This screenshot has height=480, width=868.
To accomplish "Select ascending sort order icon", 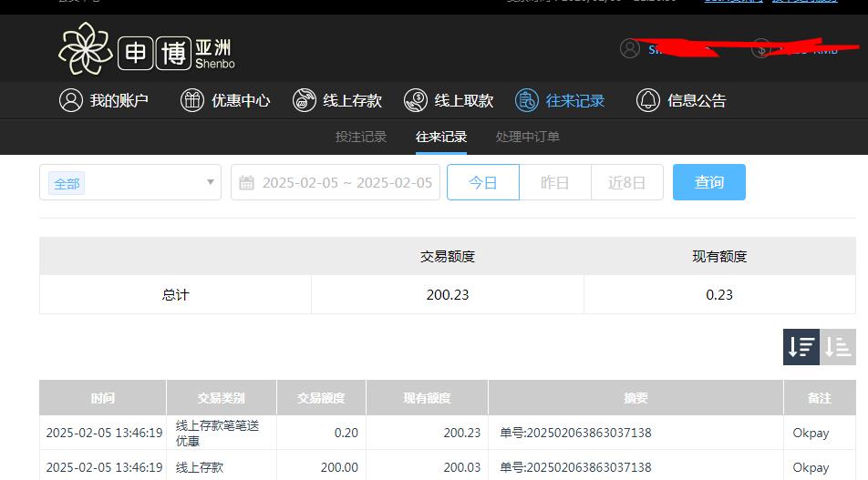I will 838,347.
